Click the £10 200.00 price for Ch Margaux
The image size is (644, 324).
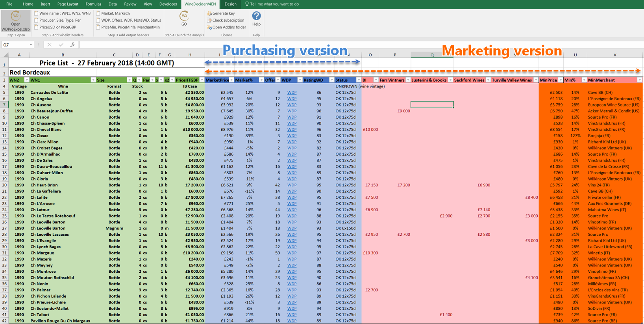(190, 253)
